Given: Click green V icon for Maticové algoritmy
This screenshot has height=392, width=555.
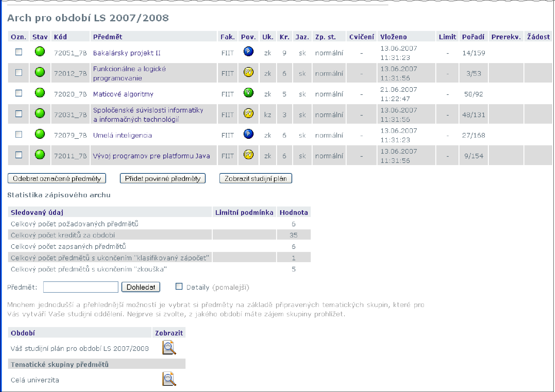Looking at the screenshot, I should tap(249, 92).
